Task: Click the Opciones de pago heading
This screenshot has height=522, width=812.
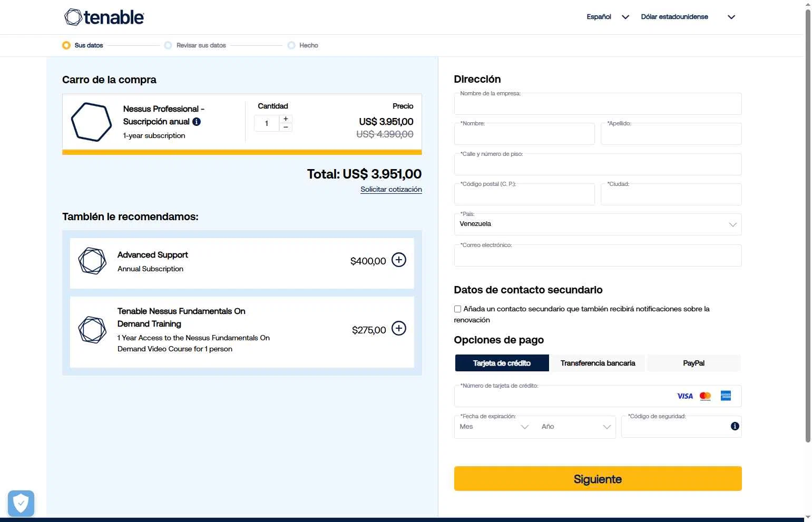Action: (498, 340)
